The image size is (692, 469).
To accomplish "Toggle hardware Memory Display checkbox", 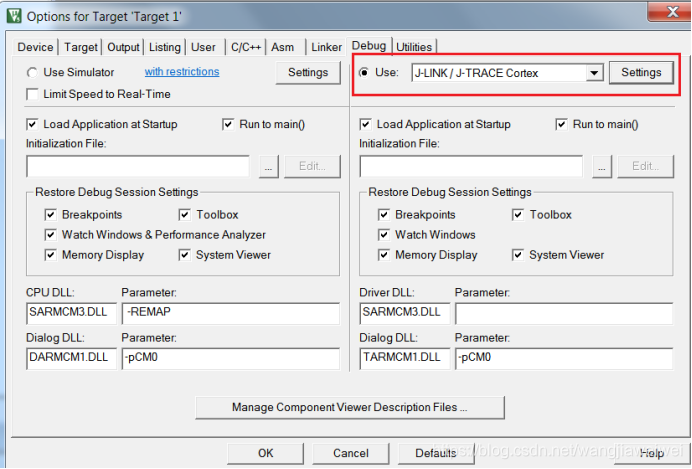I will tap(384, 255).
